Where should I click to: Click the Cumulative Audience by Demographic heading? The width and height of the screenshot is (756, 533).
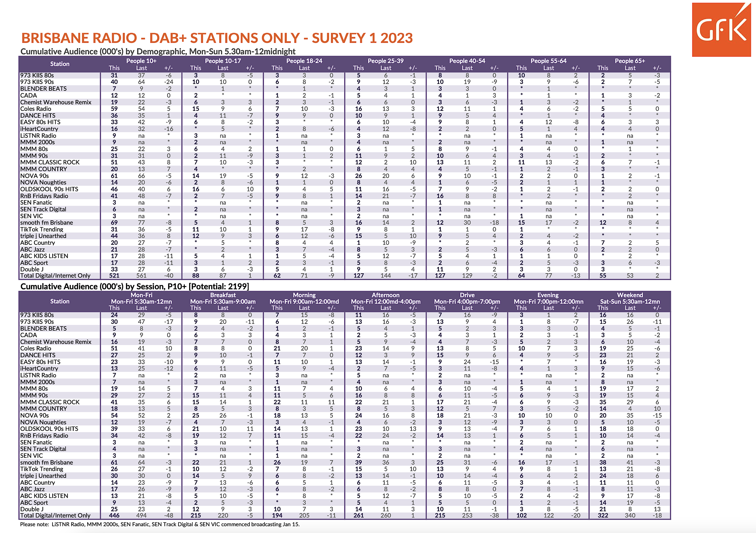[158, 51]
